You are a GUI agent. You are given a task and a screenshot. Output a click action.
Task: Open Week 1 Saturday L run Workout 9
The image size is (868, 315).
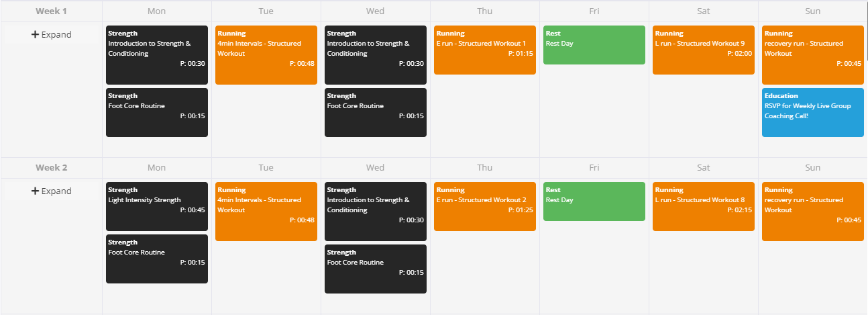(704, 50)
